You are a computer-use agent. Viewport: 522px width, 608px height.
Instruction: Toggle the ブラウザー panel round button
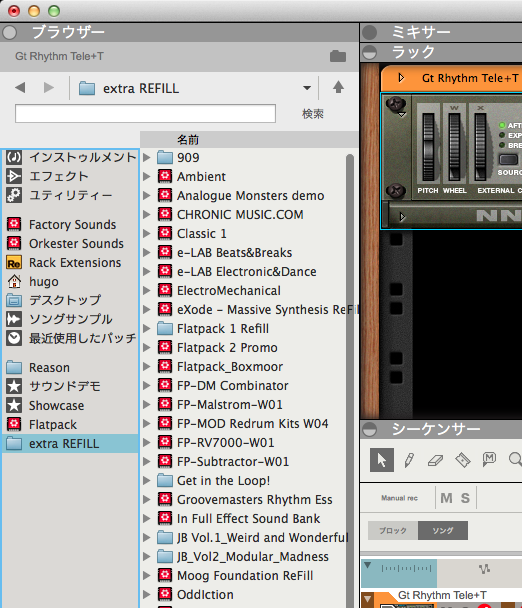tap(9, 33)
